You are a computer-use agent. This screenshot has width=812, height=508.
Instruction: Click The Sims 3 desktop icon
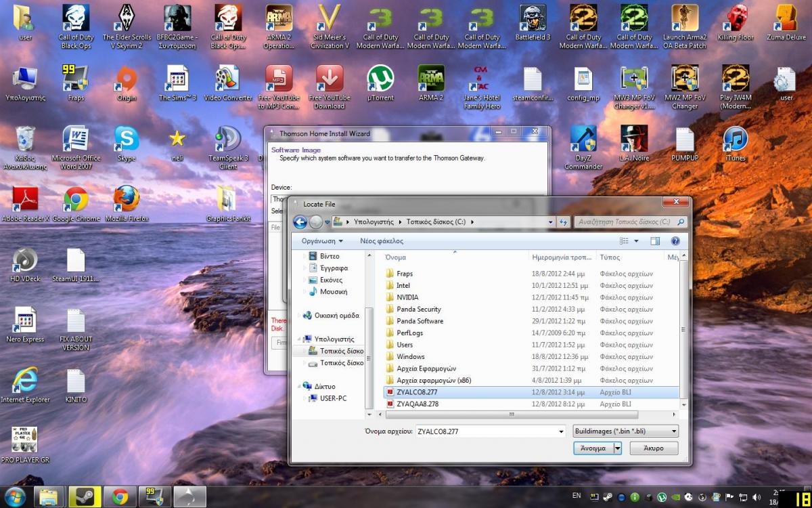coord(177,83)
